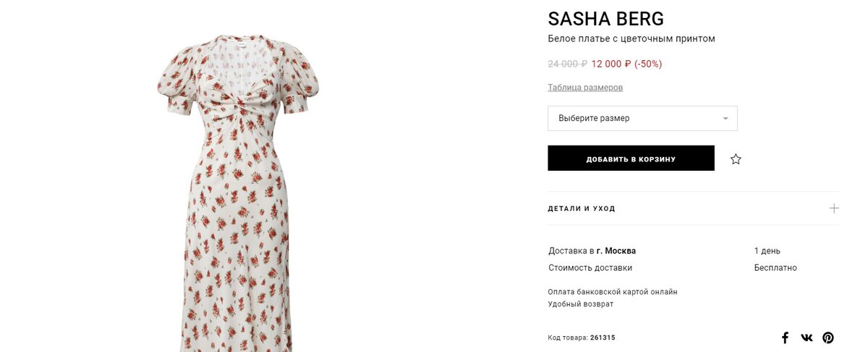
Task: Share product on Pinterest
Action: [828, 338]
